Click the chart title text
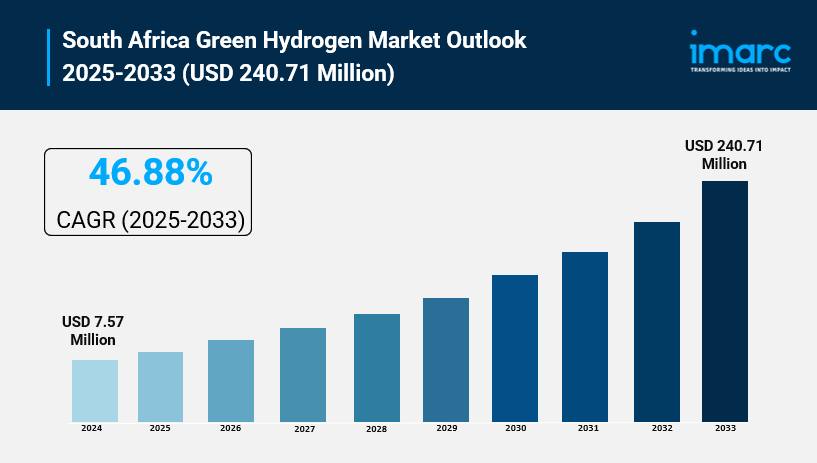 pos(294,56)
